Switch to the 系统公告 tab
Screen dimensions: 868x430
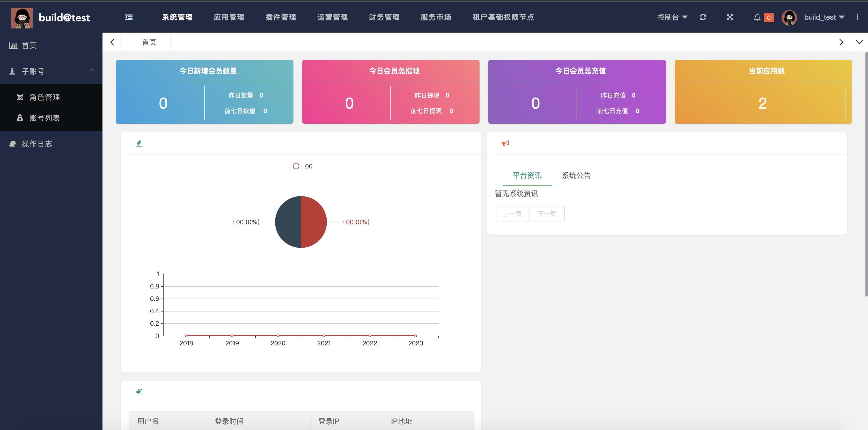coord(576,175)
